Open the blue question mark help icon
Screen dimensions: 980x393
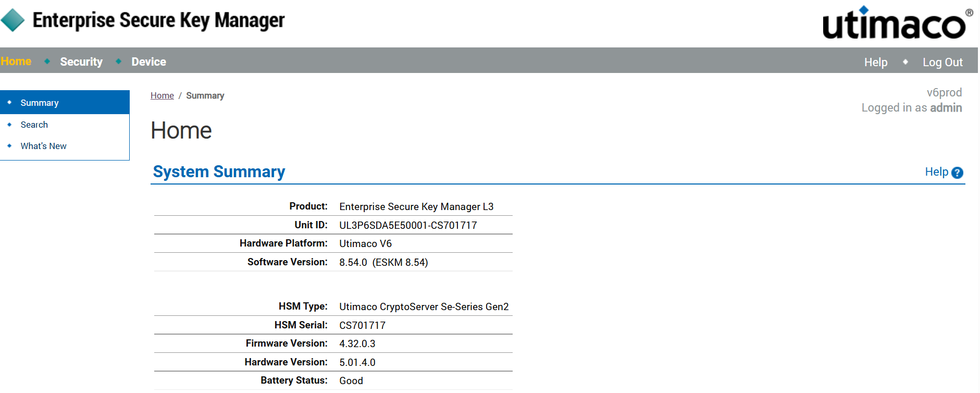click(957, 173)
